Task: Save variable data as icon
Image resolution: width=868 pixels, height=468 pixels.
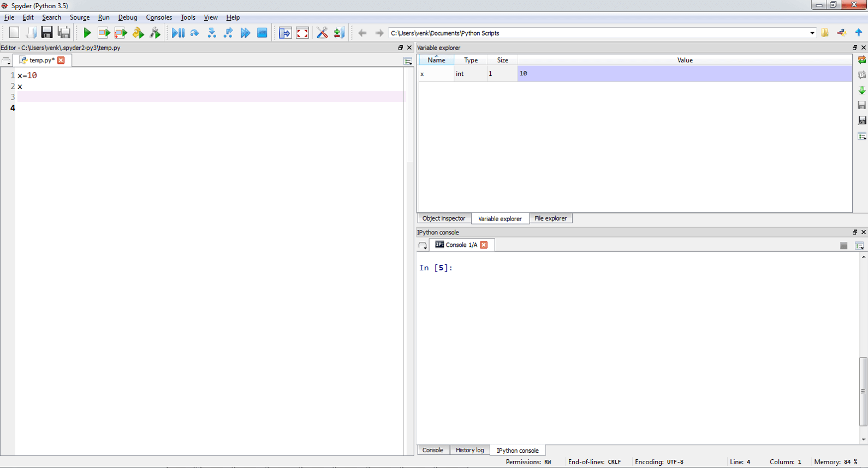Action: (x=862, y=120)
